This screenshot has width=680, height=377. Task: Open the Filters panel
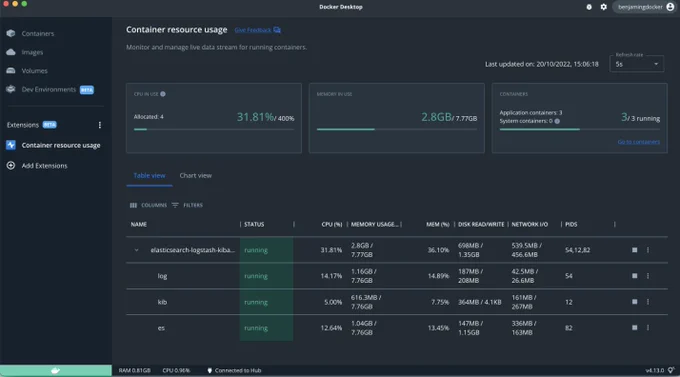click(187, 205)
